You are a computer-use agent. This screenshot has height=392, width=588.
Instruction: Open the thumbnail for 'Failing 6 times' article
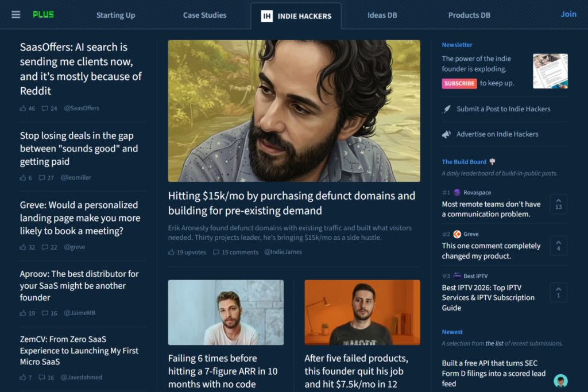tap(226, 313)
